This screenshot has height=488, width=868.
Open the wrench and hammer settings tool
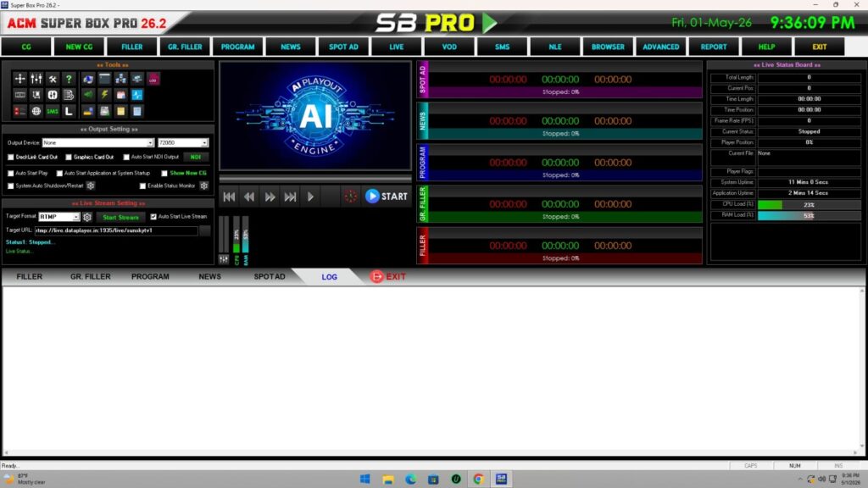[x=53, y=79]
